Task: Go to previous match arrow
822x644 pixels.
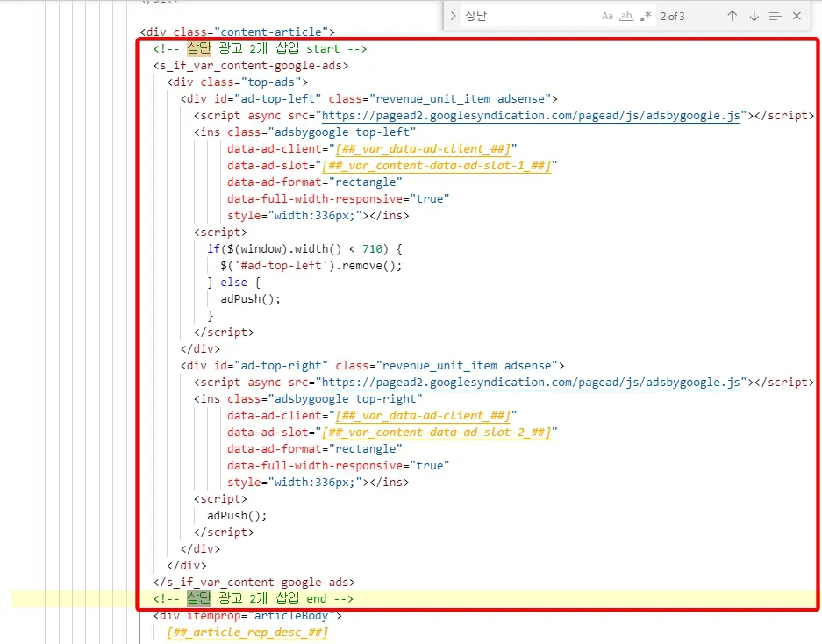Action: coord(733,17)
